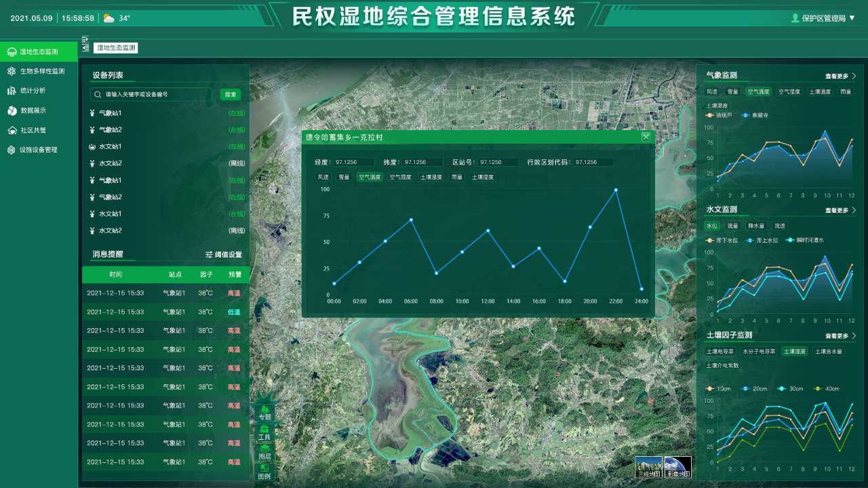868x488 pixels.
Task: Select 降水量 tab in 水文监测 panel
Action: tap(756, 226)
